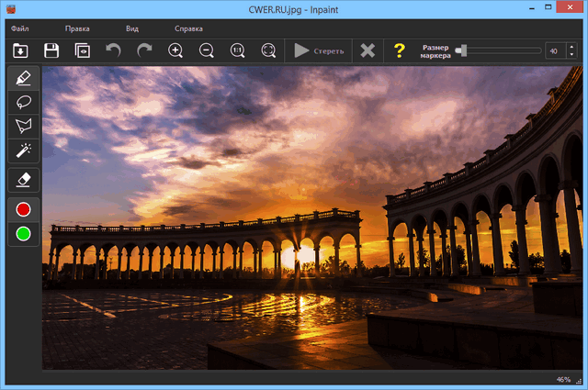Set zoom to 1:1 actual size
588x390 pixels.
(237, 50)
